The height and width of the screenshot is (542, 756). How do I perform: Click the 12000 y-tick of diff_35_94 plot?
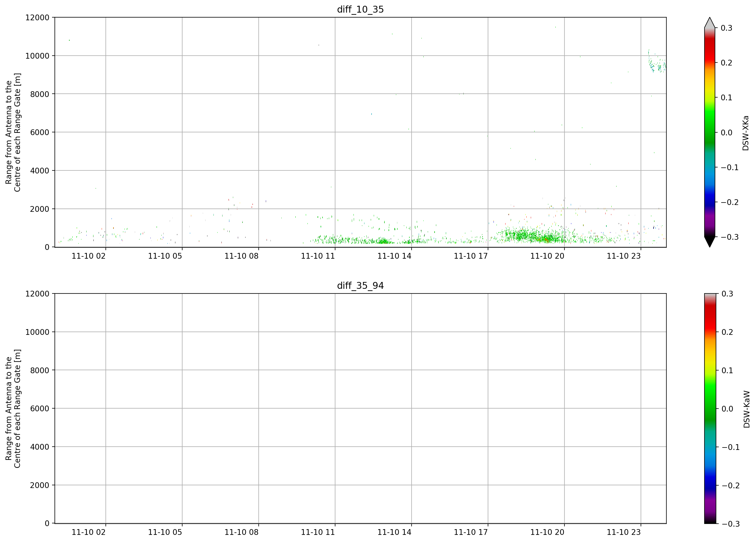(37, 294)
